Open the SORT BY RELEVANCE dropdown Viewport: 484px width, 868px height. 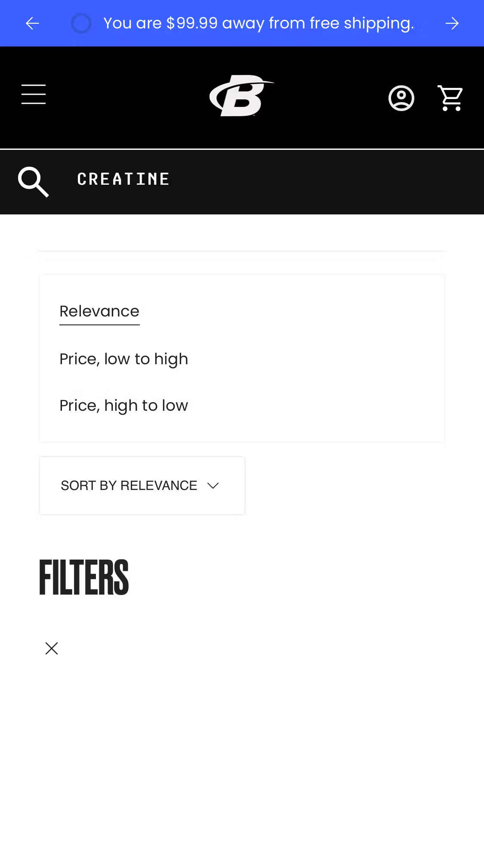coord(142,485)
